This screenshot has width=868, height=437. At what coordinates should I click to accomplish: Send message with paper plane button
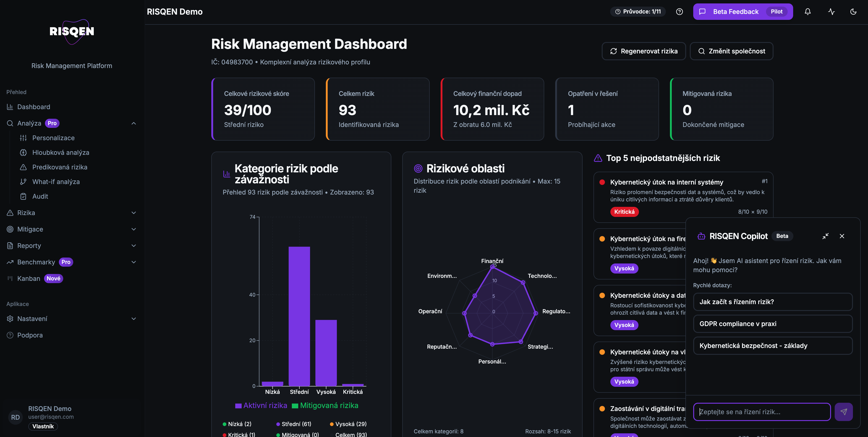[843, 412]
